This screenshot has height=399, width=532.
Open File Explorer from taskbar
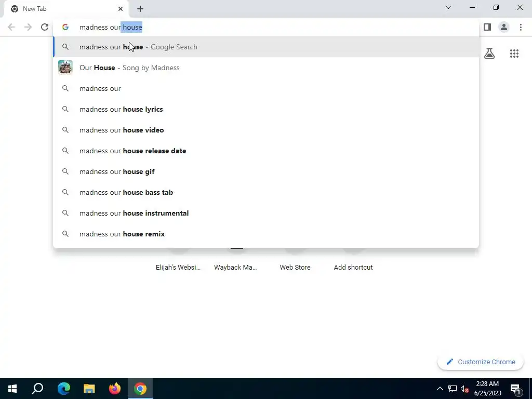[89, 389]
